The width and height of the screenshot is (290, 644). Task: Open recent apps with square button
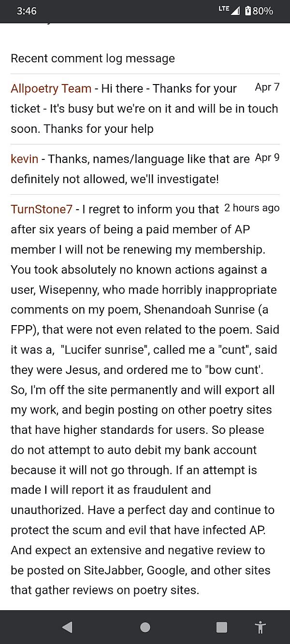[x=222, y=627]
